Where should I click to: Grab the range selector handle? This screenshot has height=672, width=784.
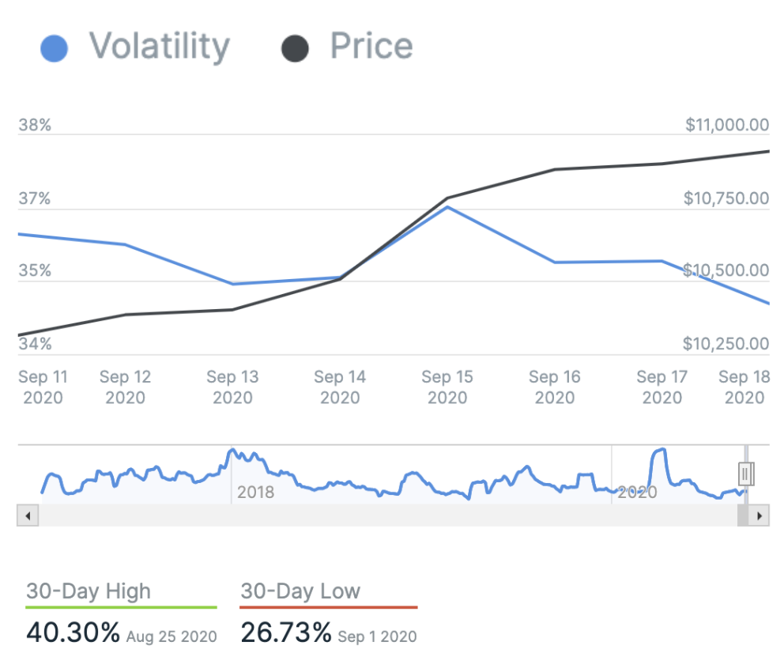pyautogui.click(x=746, y=474)
